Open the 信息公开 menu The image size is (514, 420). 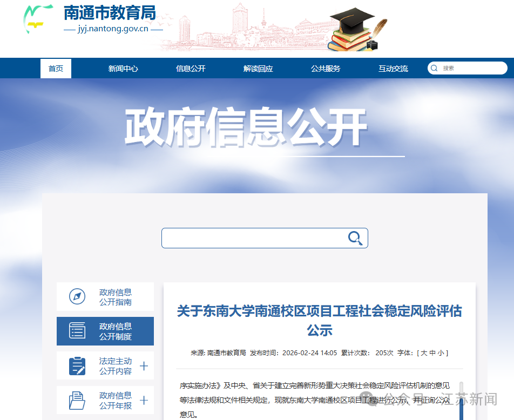tap(191, 67)
